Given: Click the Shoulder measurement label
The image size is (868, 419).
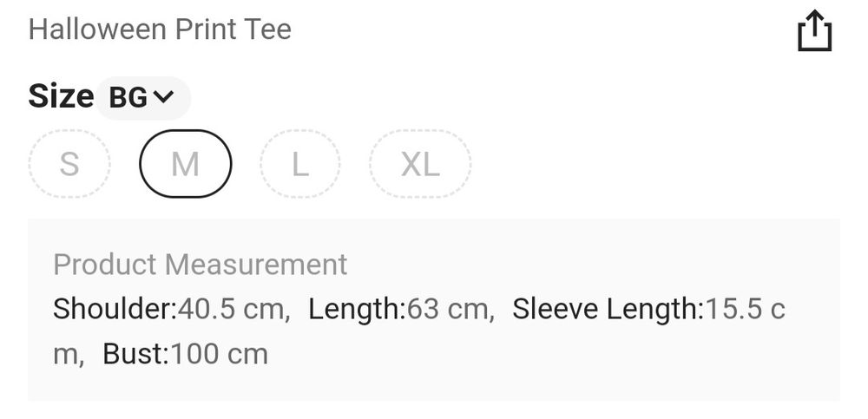Looking at the screenshot, I should click(115, 309).
